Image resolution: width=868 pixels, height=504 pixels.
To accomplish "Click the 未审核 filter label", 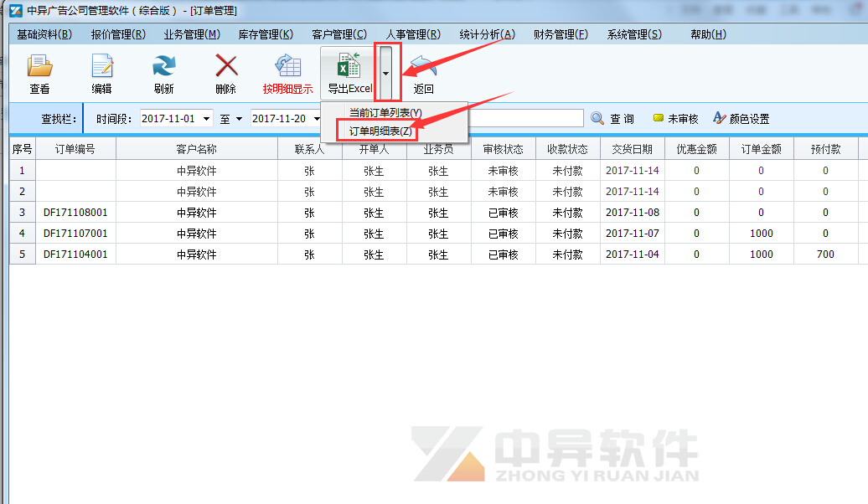I will (683, 118).
